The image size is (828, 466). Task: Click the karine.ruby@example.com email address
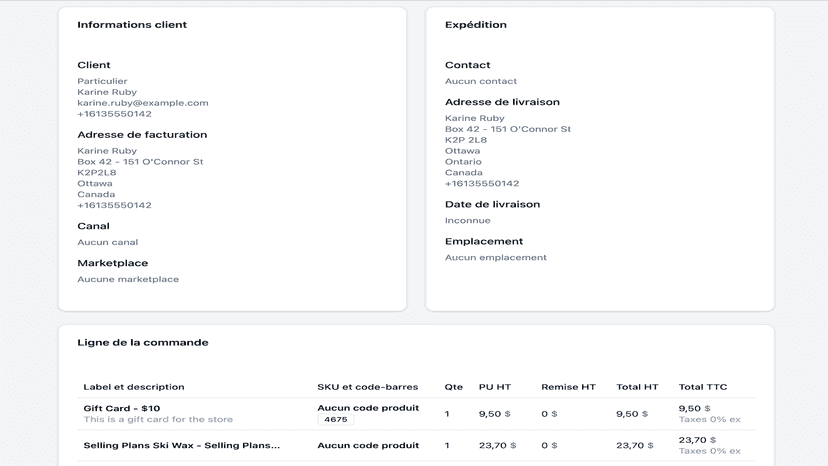143,103
